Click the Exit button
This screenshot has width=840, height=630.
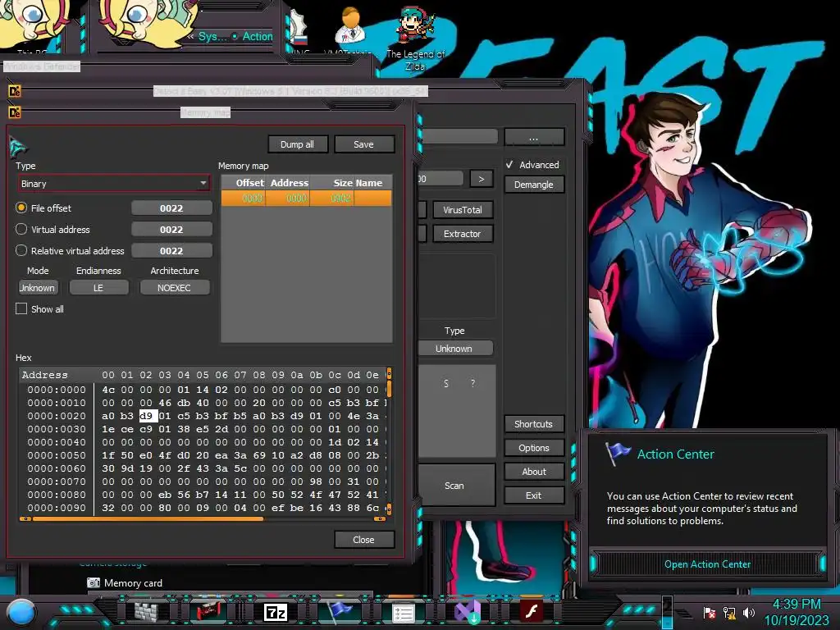coord(533,495)
